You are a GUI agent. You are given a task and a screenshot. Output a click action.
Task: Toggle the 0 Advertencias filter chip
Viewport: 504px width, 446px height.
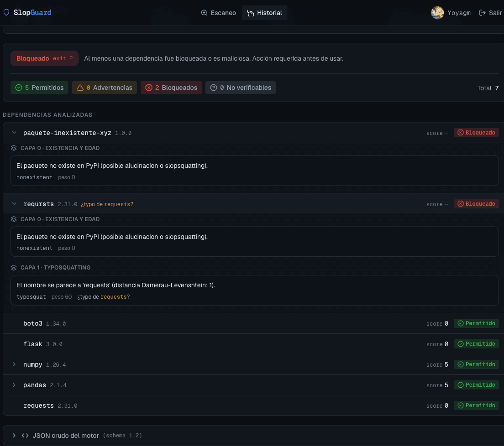pos(105,88)
